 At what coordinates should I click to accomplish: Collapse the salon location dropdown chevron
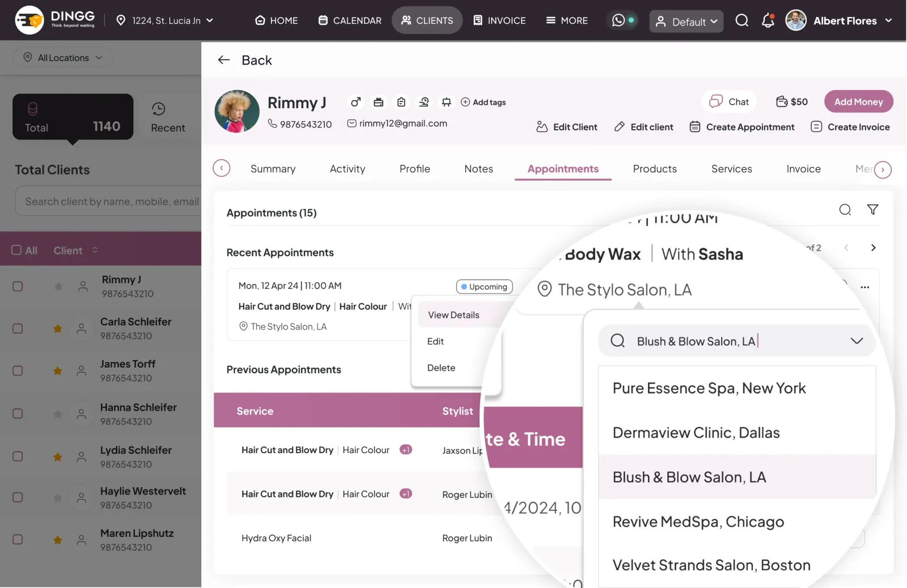click(x=857, y=341)
